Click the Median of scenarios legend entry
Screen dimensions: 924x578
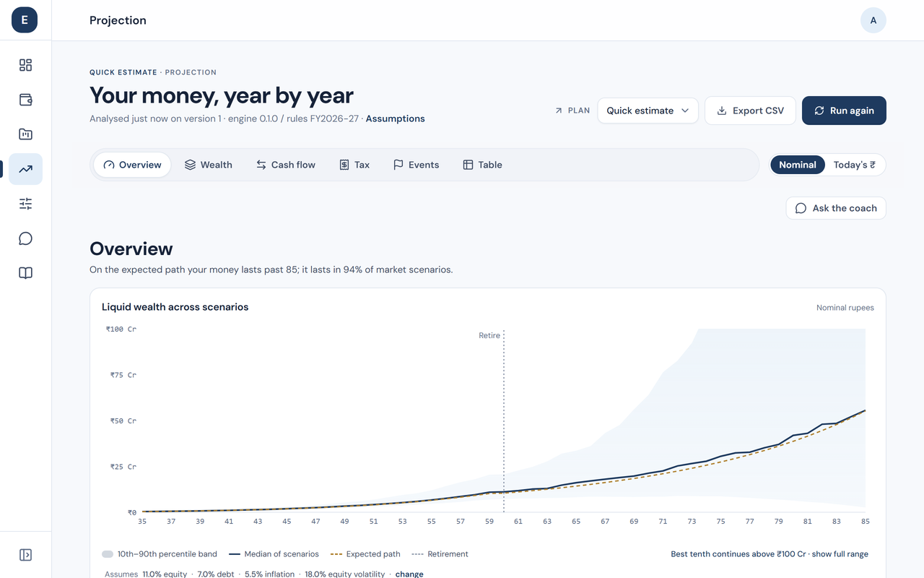point(274,554)
